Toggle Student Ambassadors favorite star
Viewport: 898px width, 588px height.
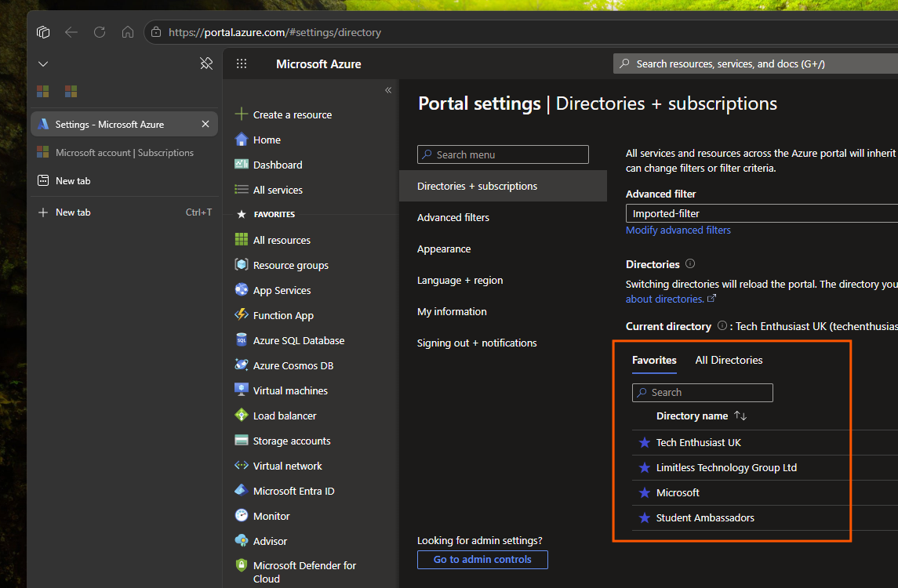coord(645,517)
